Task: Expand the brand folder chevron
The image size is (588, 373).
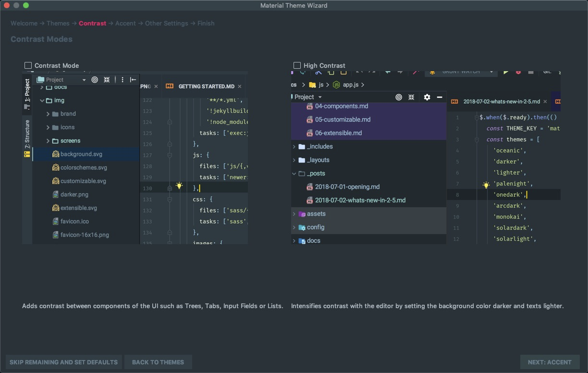Action: (x=48, y=114)
